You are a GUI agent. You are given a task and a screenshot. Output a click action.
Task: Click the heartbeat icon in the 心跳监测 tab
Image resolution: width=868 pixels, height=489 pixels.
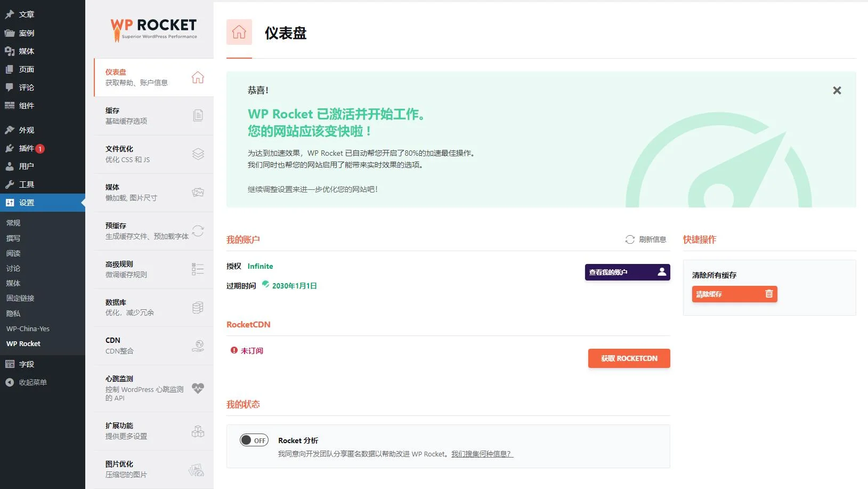coord(198,388)
